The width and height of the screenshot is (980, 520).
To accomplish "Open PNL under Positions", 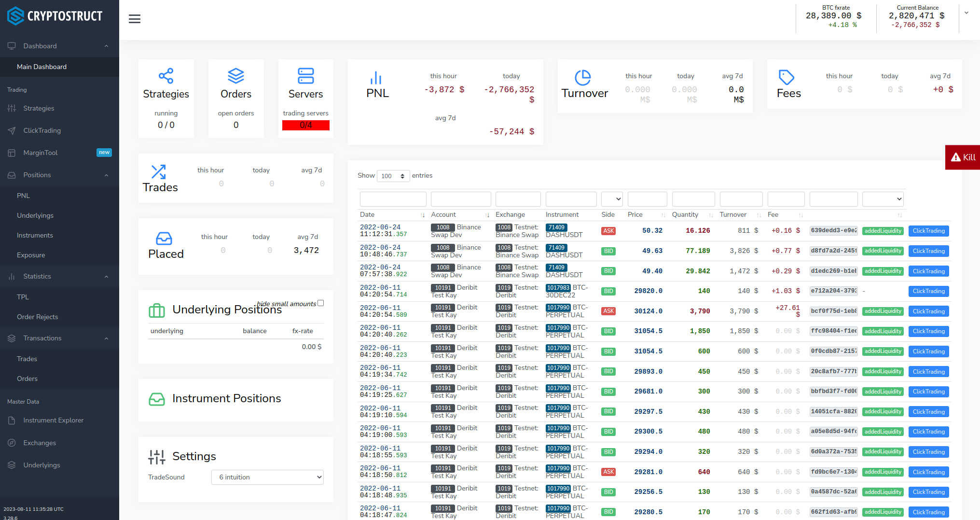I will [x=23, y=196].
